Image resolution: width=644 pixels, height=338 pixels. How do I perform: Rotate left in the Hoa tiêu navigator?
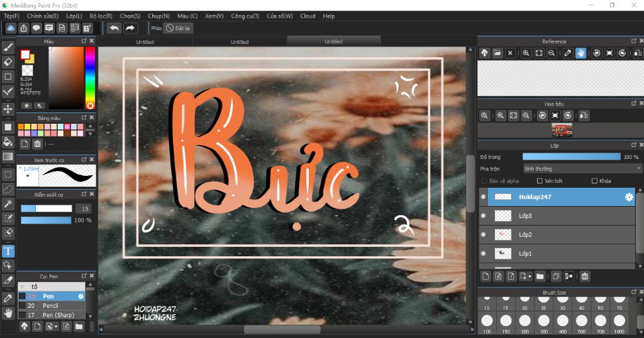pos(542,116)
